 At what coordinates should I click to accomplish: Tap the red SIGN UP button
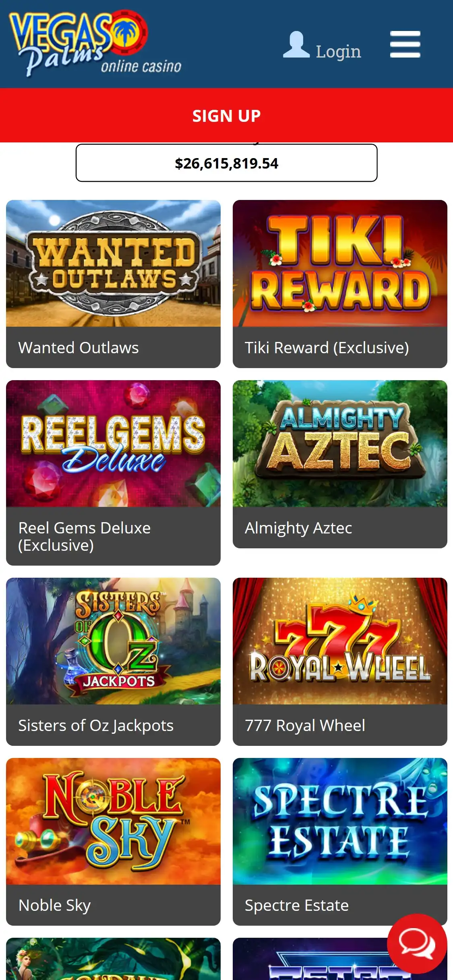coord(226,115)
